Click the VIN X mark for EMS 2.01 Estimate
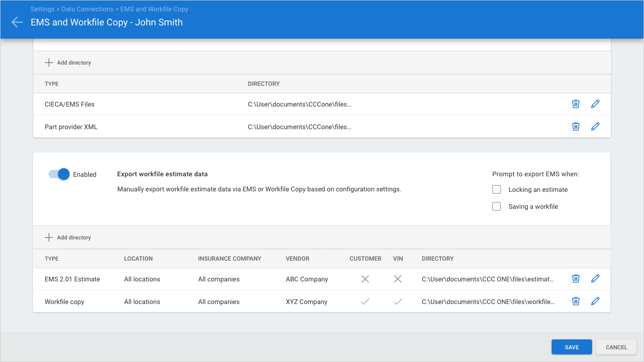This screenshot has height=362, width=644. click(x=398, y=279)
